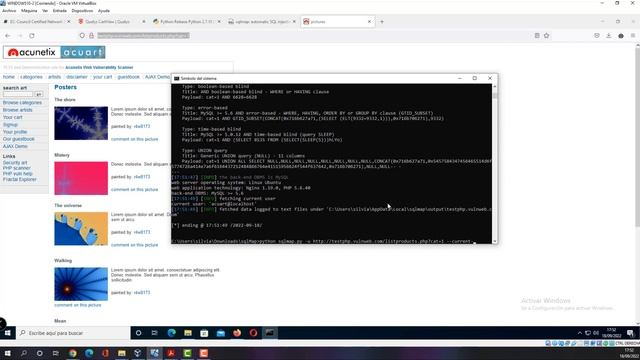Open File Explorer from the VM taskbar
Image resolution: width=640 pixels, height=360 pixels.
point(188,333)
